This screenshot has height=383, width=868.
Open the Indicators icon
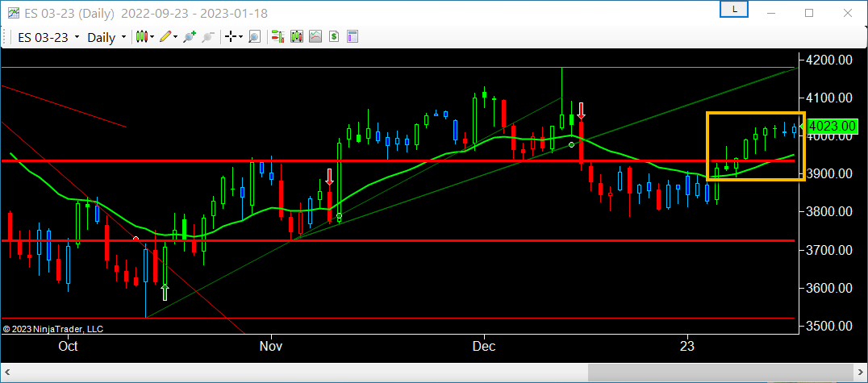[x=315, y=37]
